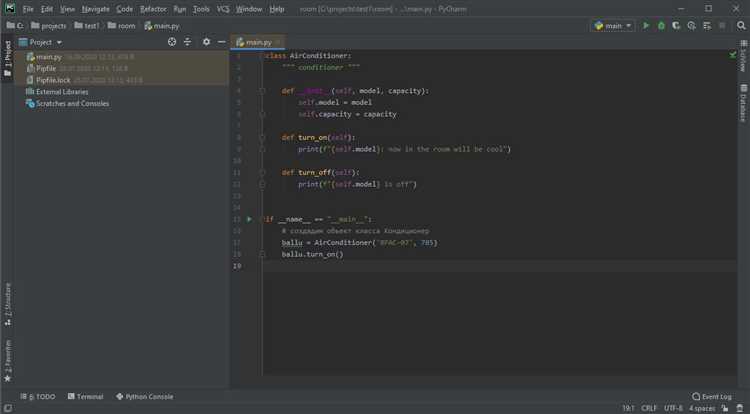The image size is (750, 414).
Task: Click the test1 breadcrumb folder
Action: [x=87, y=26]
